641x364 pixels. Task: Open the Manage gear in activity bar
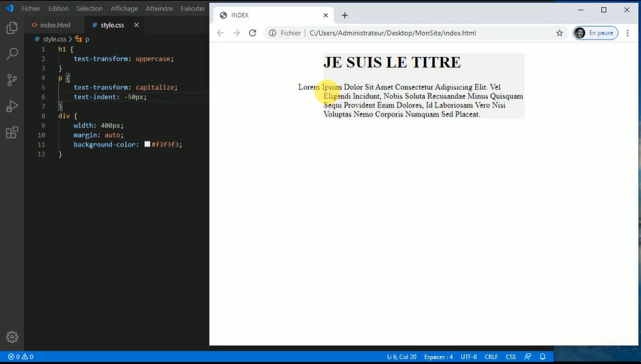12,337
